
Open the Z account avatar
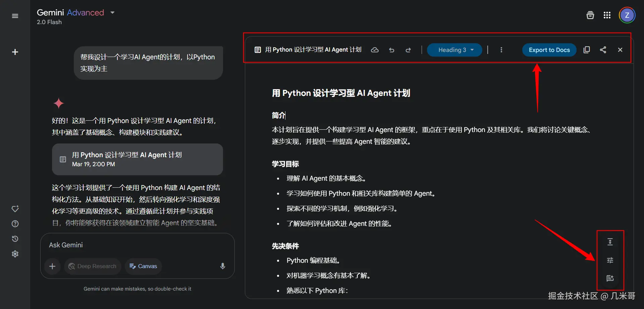627,15
